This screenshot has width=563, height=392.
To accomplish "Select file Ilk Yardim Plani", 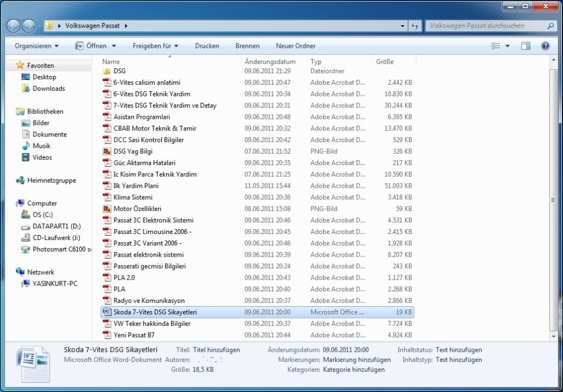I will tap(257, 186).
